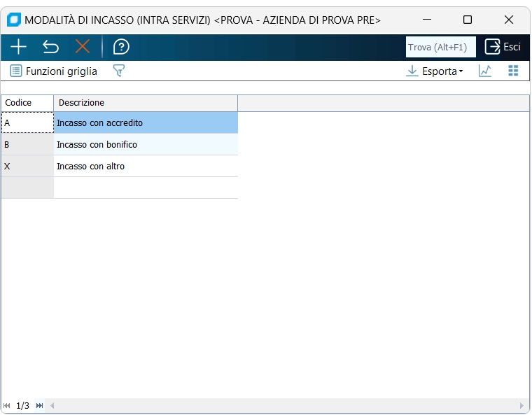Go to first record navigation arrow

click(7, 405)
